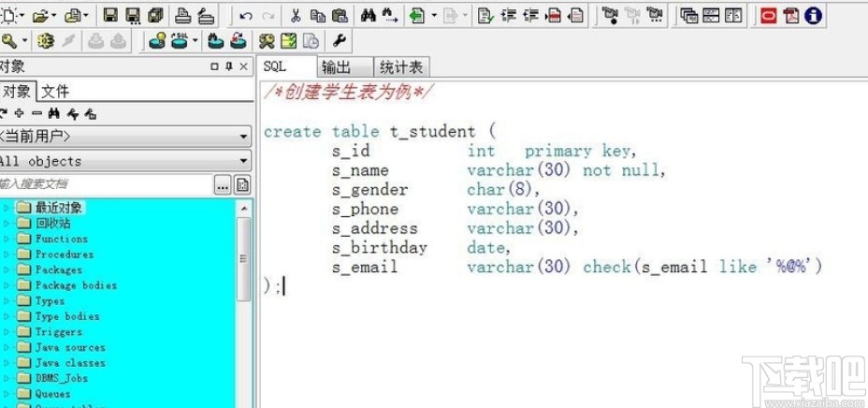Click the minus icon in object browser

click(36, 113)
